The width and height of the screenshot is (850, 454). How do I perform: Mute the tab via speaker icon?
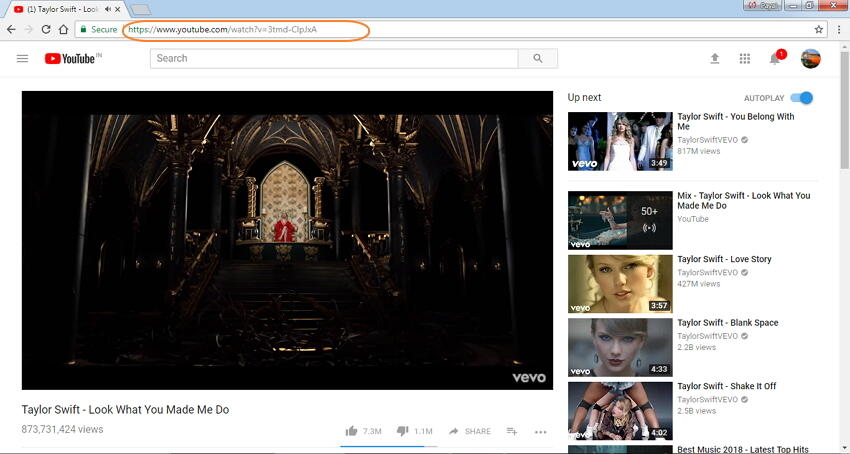pos(108,9)
